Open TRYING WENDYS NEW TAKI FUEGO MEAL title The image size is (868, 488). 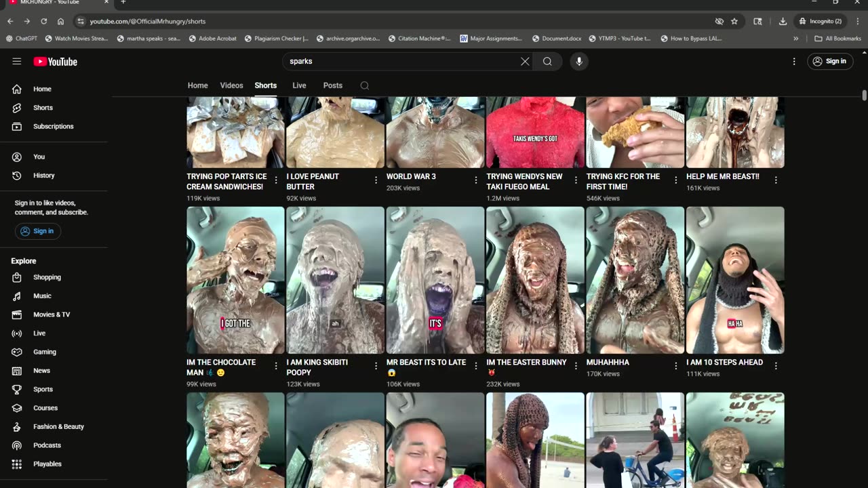tap(524, 182)
